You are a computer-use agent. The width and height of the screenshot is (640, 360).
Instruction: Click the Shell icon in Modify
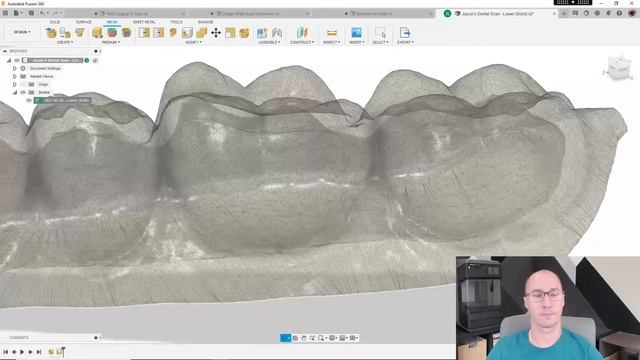(x=187, y=33)
